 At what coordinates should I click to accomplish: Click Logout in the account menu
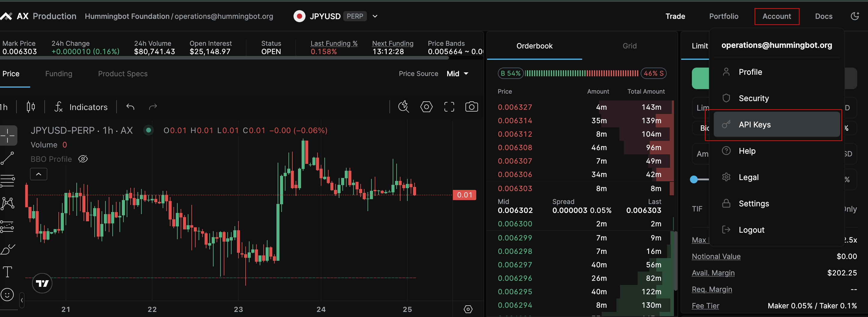coord(751,230)
